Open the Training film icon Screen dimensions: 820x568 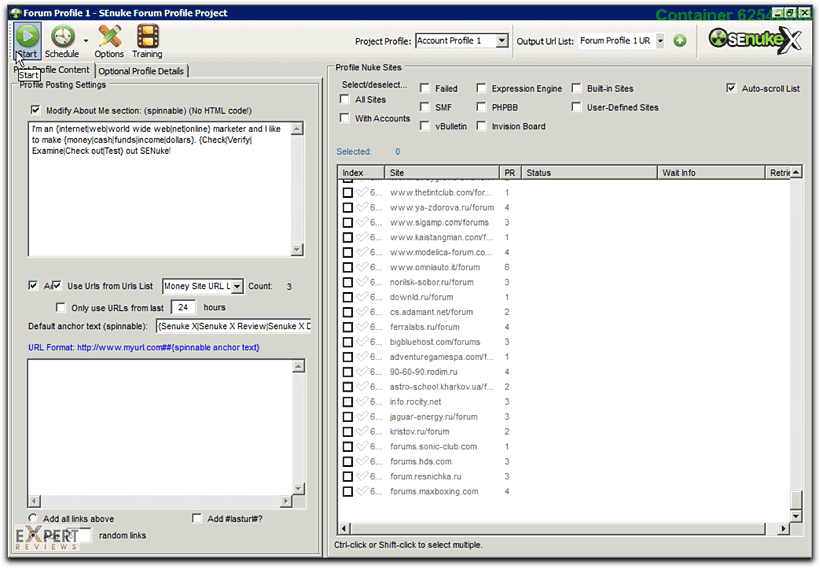tap(148, 37)
